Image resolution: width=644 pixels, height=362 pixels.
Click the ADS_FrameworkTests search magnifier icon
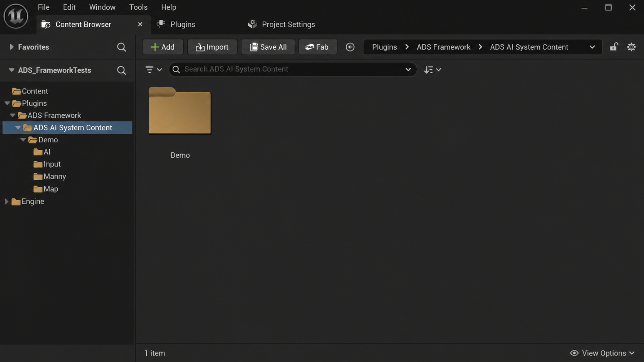pos(121,70)
